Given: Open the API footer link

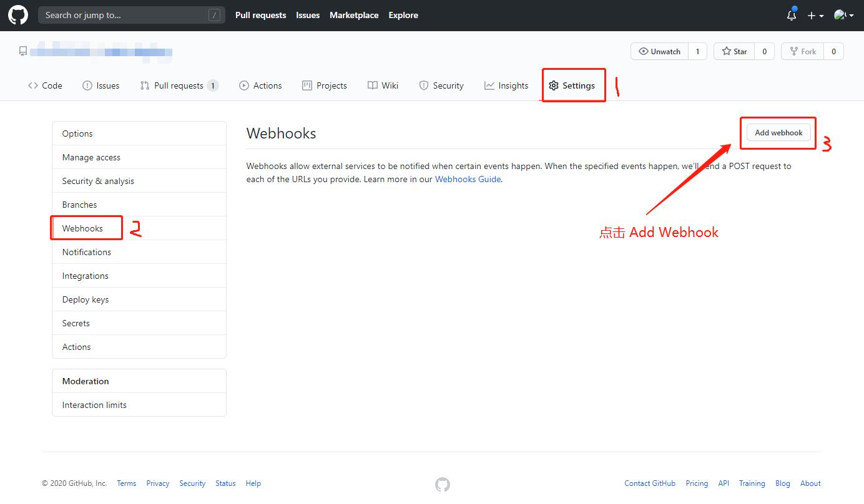Looking at the screenshot, I should (724, 483).
